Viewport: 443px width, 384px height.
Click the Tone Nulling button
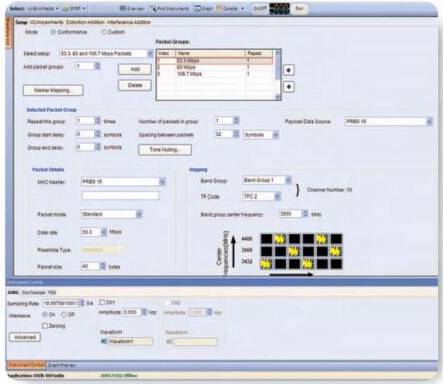coord(165,150)
